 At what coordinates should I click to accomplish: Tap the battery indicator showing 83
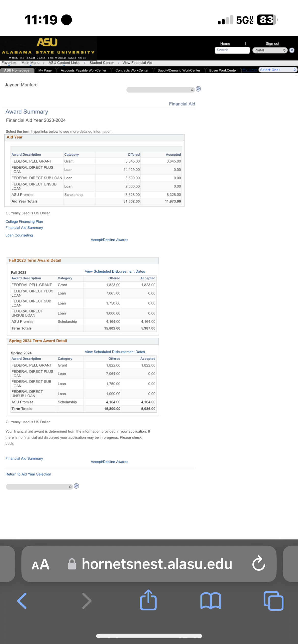[267, 20]
